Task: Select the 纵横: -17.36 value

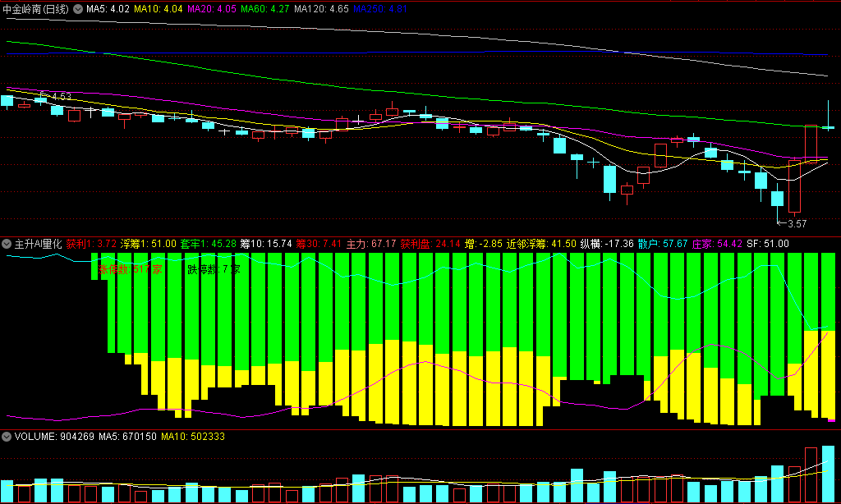Action: click(607, 244)
